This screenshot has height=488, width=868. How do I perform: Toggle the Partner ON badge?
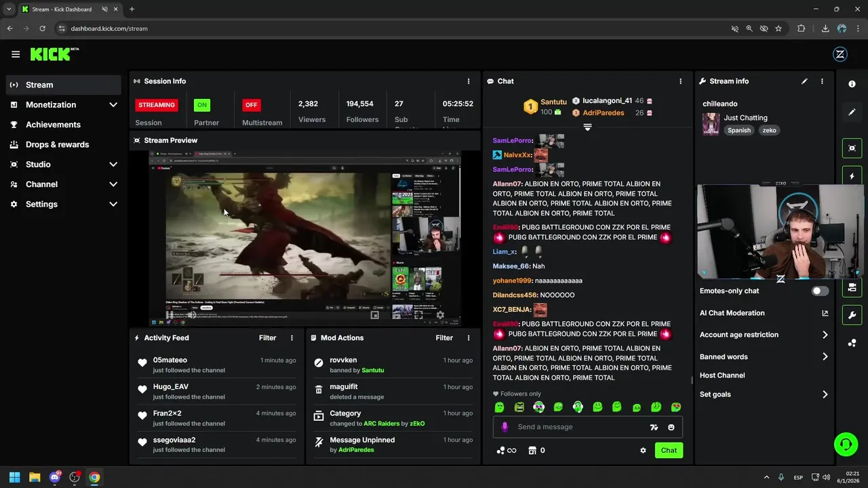[x=201, y=105]
